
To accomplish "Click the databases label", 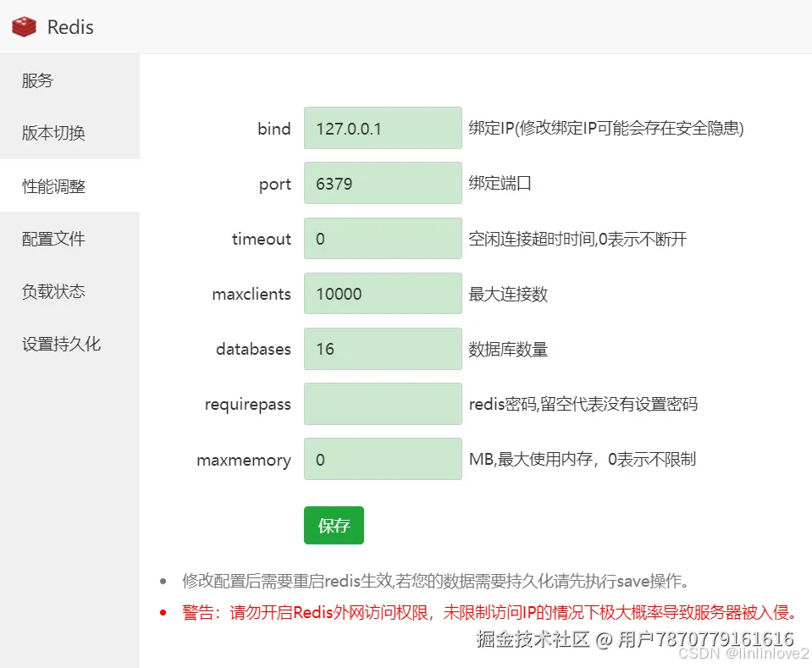I will coord(253,349).
